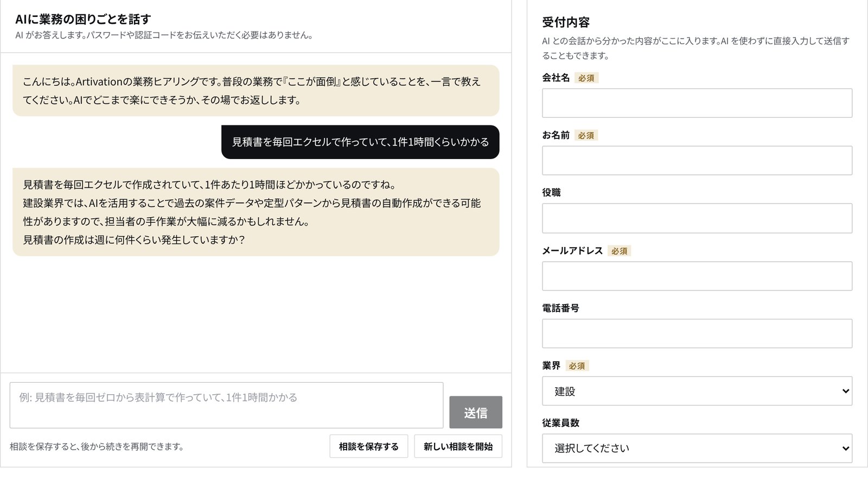Click the 送信 send button
This screenshot has height=480, width=868.
(x=475, y=412)
